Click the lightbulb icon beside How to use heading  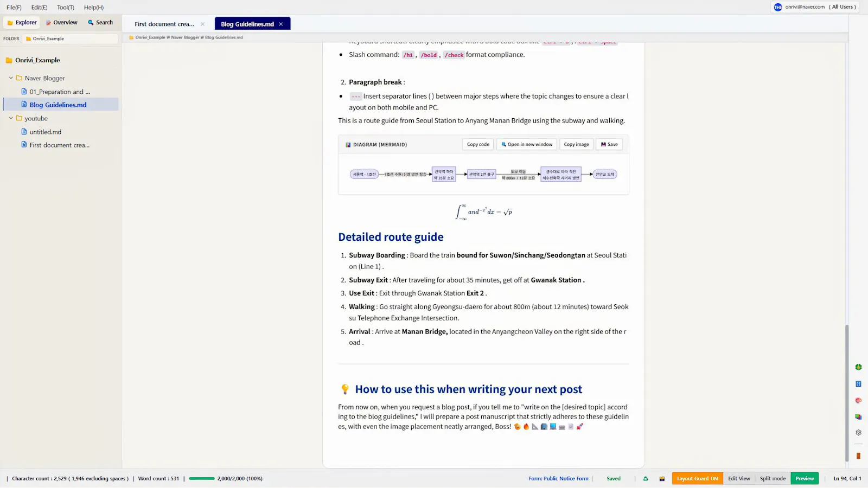(x=344, y=389)
